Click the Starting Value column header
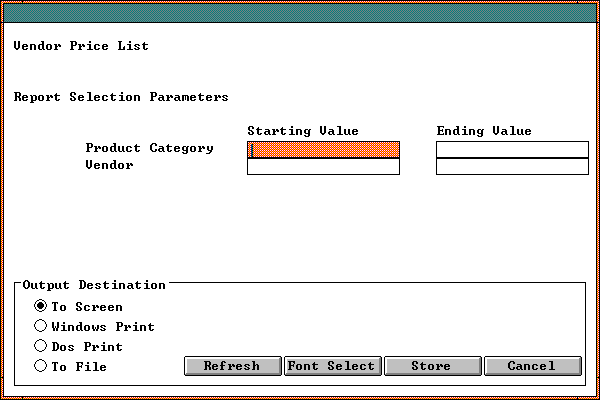600x400 pixels. click(x=302, y=131)
